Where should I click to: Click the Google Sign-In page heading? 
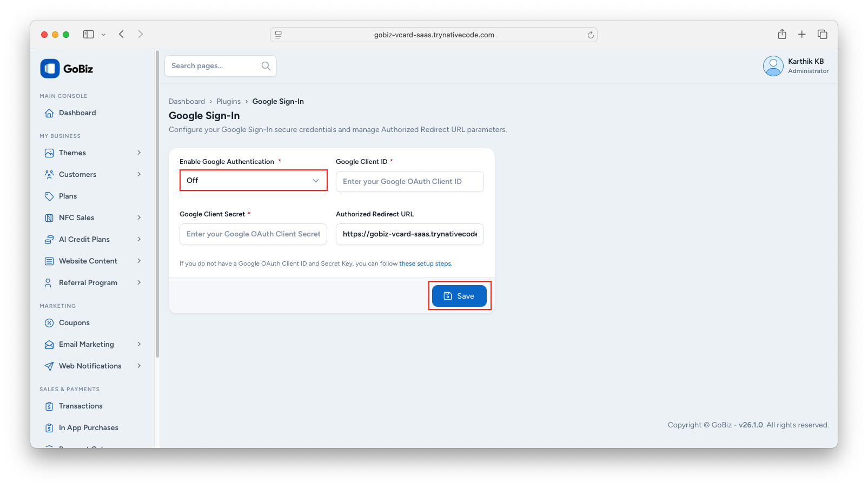point(204,116)
